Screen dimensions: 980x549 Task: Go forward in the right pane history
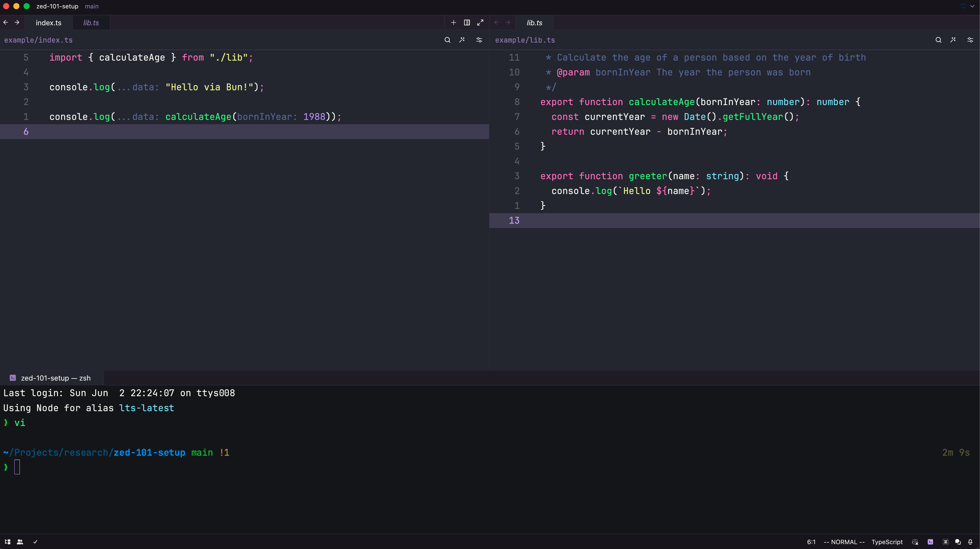(508, 22)
